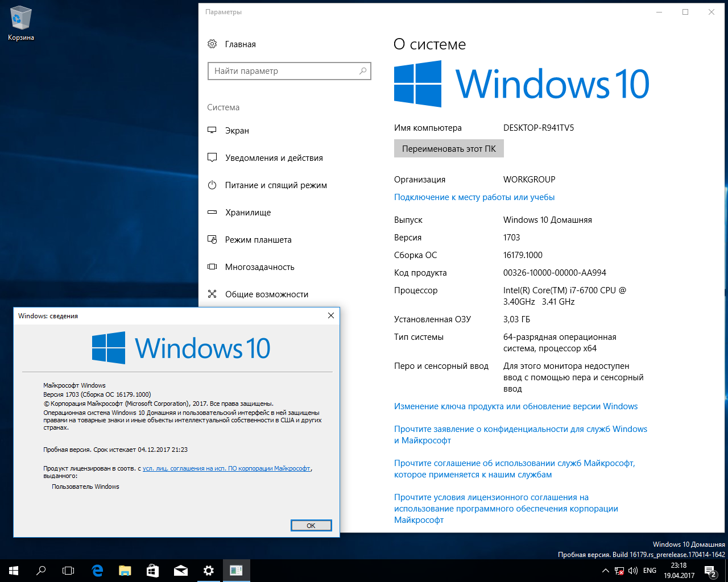728x582 pixels.
Task: Click the search magnifier in Найти параметр field
Action: click(363, 71)
